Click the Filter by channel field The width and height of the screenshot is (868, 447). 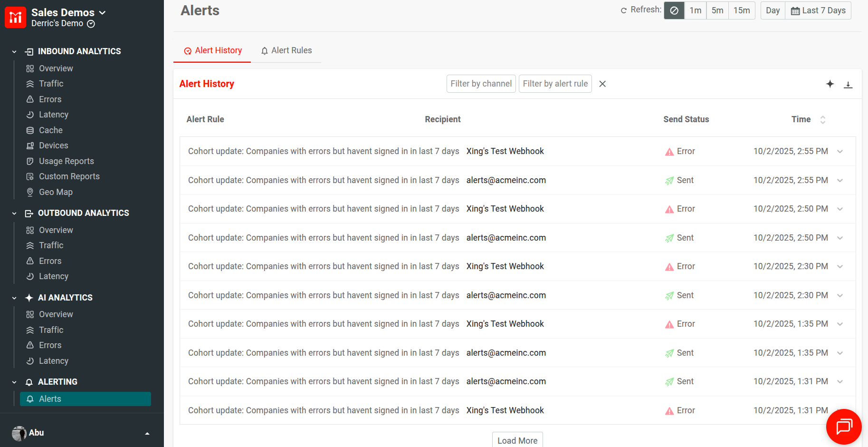pyautogui.click(x=481, y=83)
